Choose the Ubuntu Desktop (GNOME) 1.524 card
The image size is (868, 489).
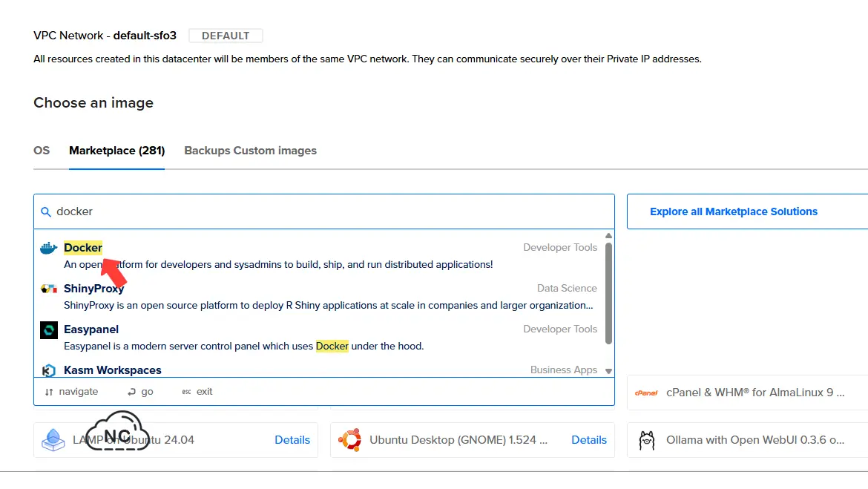point(472,440)
